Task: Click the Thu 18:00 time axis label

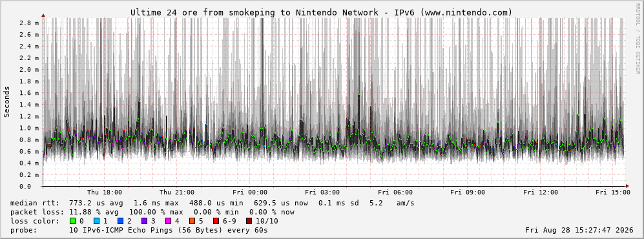Action: 105,192
